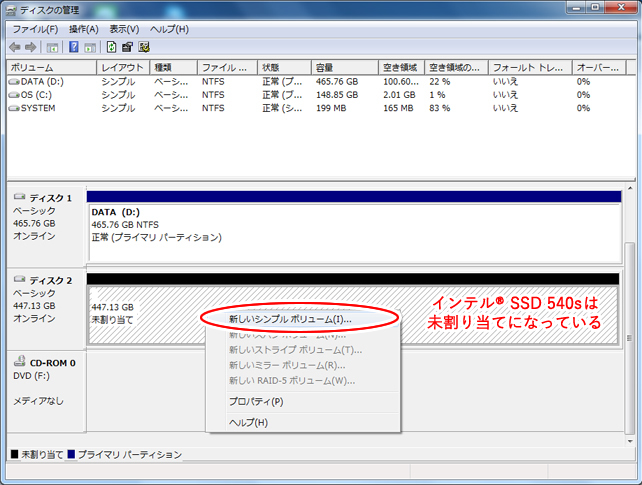Select the ディスク 2 ベーシック disk label panel
Viewport: 642px width, 485px height.
[46, 309]
